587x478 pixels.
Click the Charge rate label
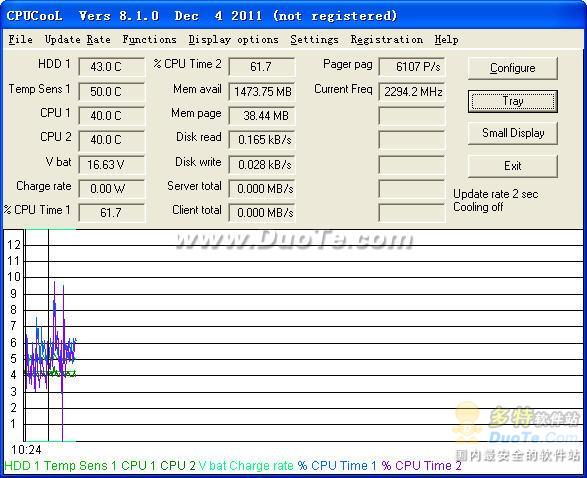click(43, 186)
